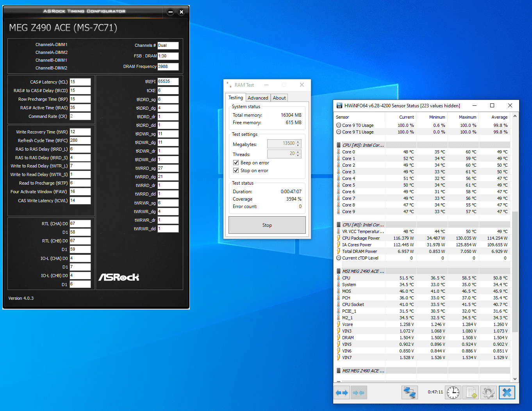Click the CAS Write Latency (tCWL) field
Image resolution: width=532 pixels, height=411 pixels.
pyautogui.click(x=80, y=201)
